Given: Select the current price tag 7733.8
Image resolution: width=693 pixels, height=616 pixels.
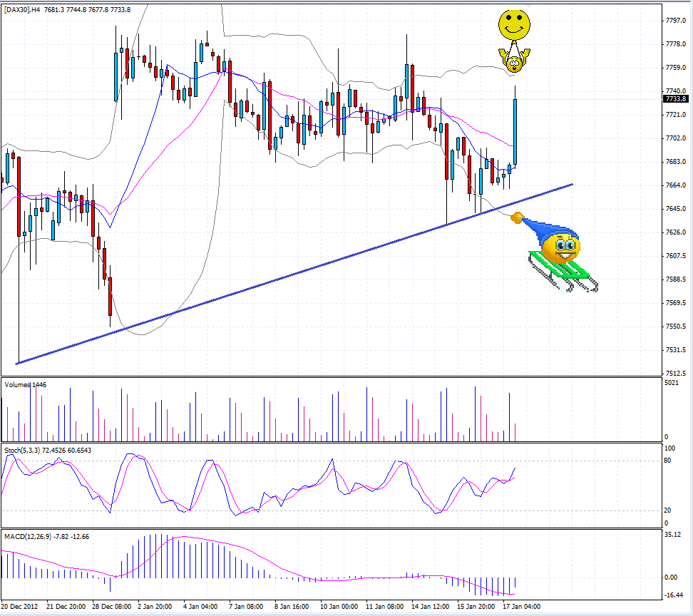Looking at the screenshot, I should pos(674,99).
